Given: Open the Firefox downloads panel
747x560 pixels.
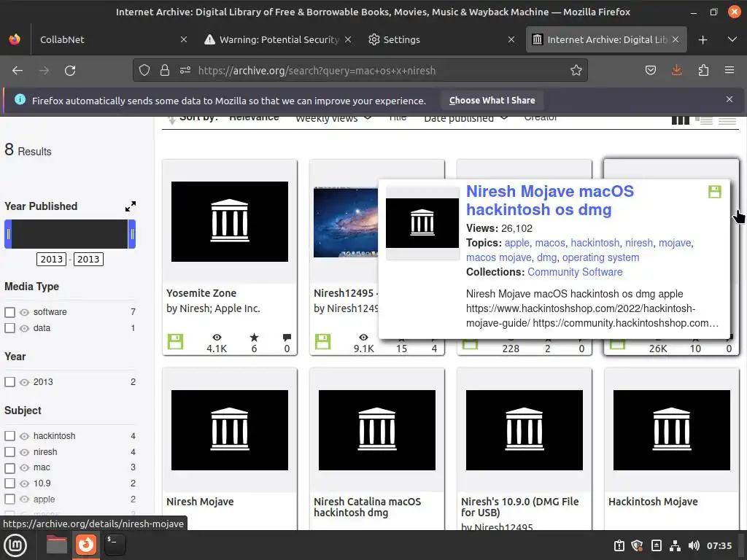Looking at the screenshot, I should (x=676, y=71).
